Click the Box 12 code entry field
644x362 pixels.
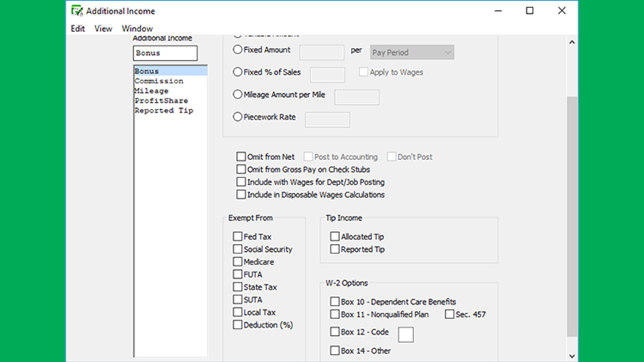[406, 334]
